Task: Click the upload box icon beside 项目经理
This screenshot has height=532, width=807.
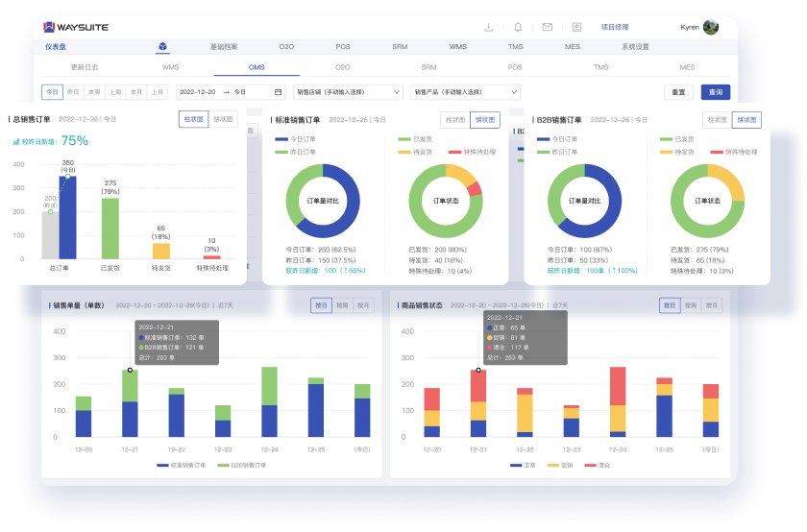Action: (x=576, y=28)
